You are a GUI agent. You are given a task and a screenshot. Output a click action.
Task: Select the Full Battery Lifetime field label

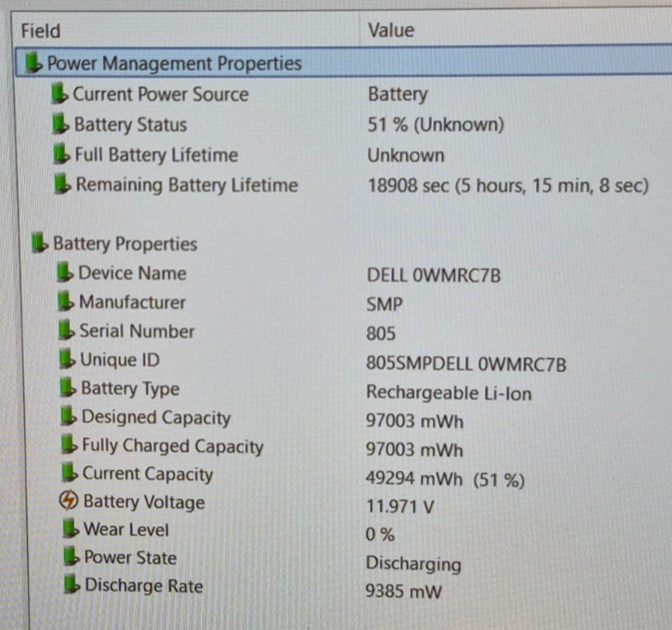157,155
